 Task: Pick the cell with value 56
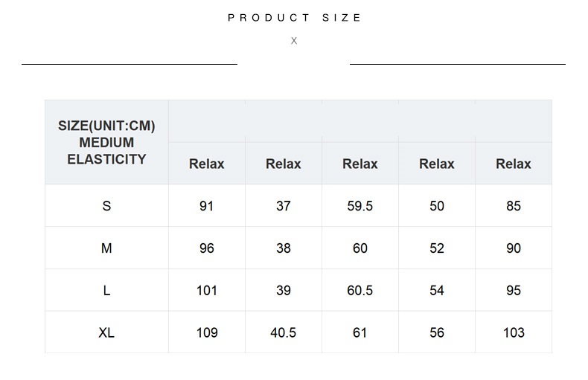pyautogui.click(x=437, y=332)
